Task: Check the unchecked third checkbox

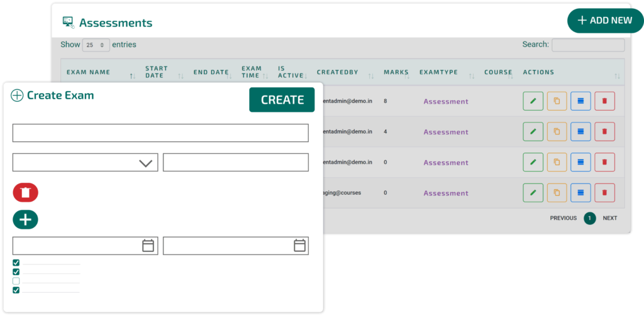Action: click(16, 281)
